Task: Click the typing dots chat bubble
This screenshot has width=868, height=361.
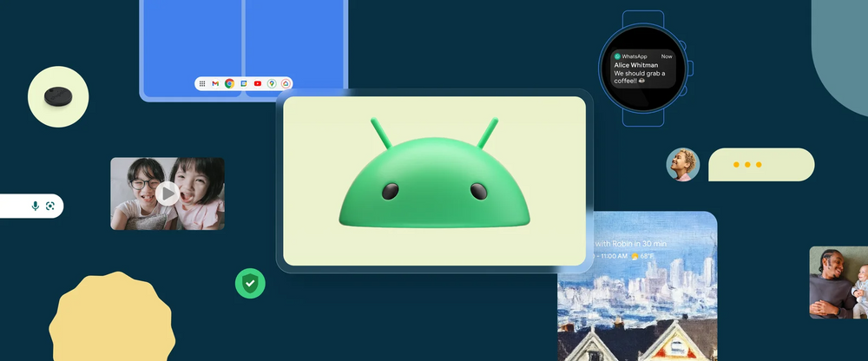Action: [761, 164]
